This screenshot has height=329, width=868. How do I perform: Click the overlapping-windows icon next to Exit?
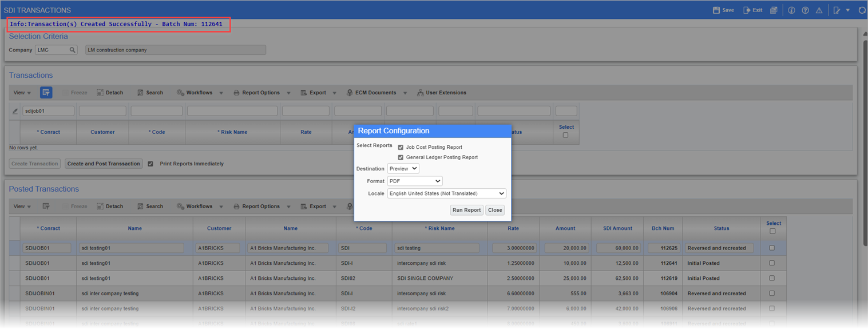774,10
